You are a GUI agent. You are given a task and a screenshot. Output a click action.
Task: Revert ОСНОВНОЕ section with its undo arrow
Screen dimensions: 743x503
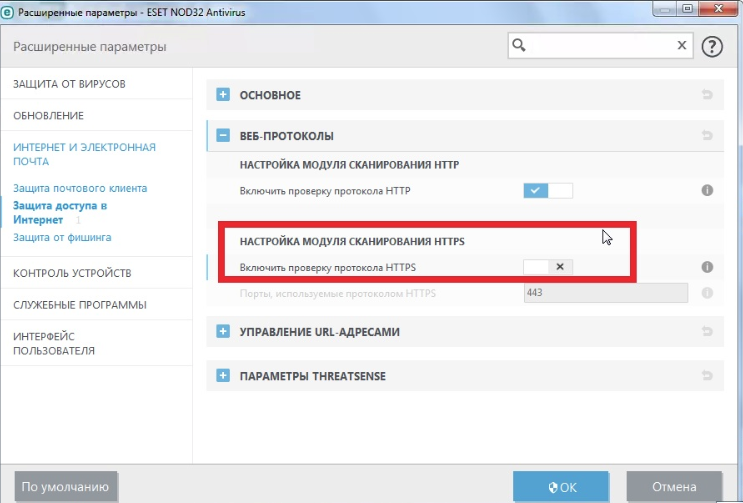[x=707, y=95]
